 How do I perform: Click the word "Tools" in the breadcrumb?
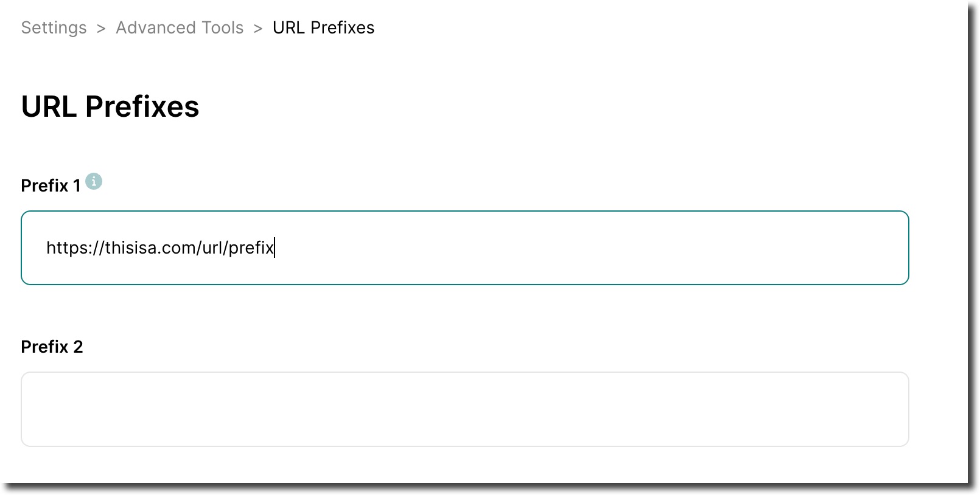coord(222,28)
